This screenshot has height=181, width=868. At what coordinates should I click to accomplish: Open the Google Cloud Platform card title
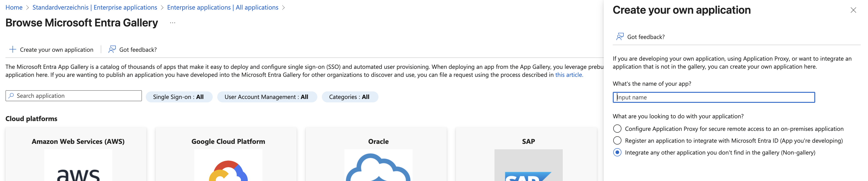pos(228,142)
